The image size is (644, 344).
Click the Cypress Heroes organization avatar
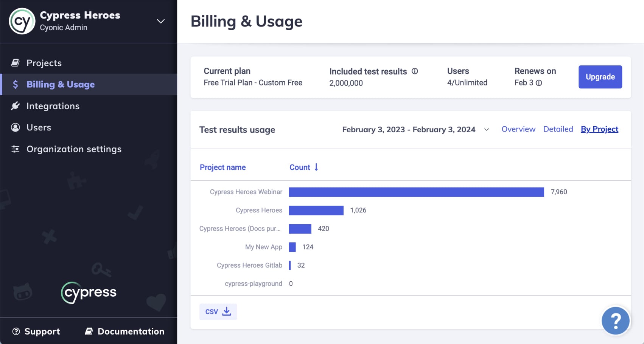coord(22,21)
